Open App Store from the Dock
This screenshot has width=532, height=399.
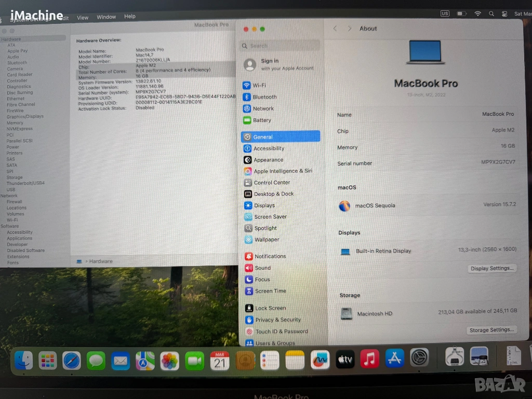395,358
